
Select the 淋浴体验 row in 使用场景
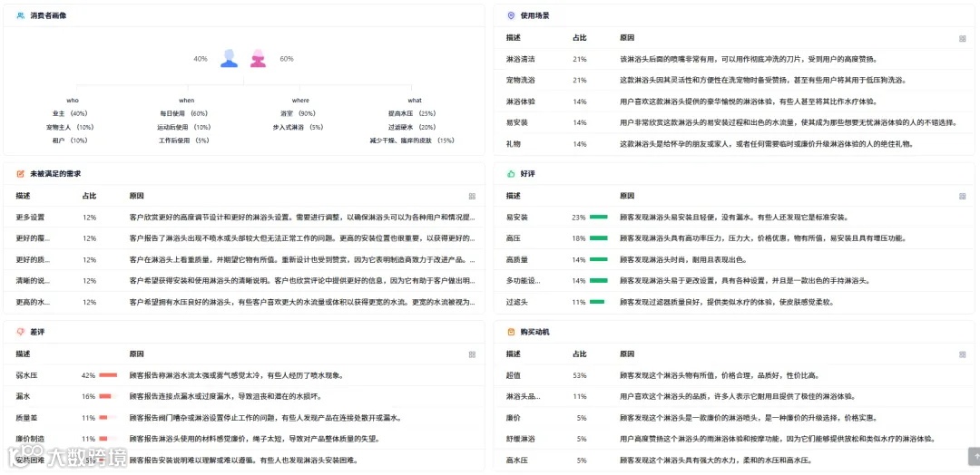click(734, 102)
